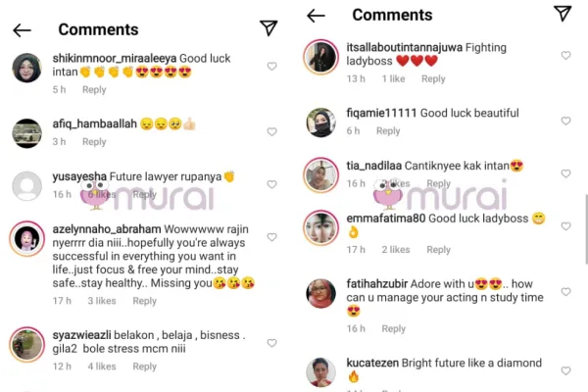Like shikinmnoor_miraaleeya's comment with heart
Viewport: 588px width, 392px height.
271,67
